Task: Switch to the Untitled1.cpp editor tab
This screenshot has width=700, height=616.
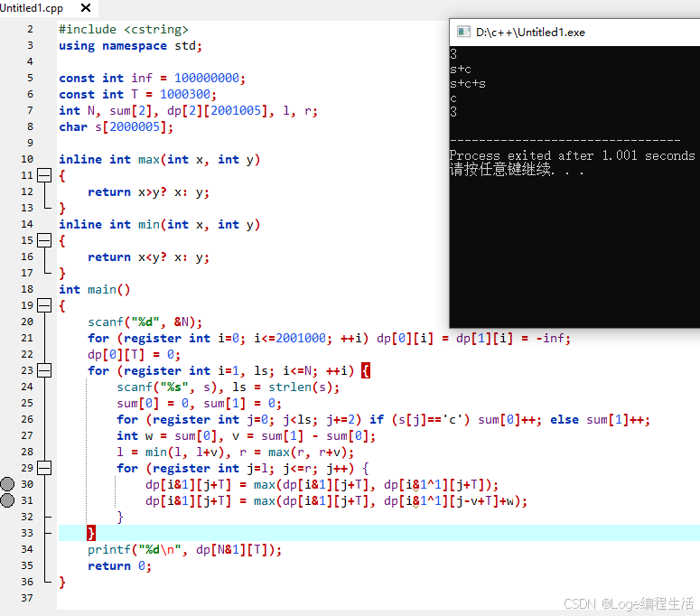Action: pyautogui.click(x=33, y=8)
